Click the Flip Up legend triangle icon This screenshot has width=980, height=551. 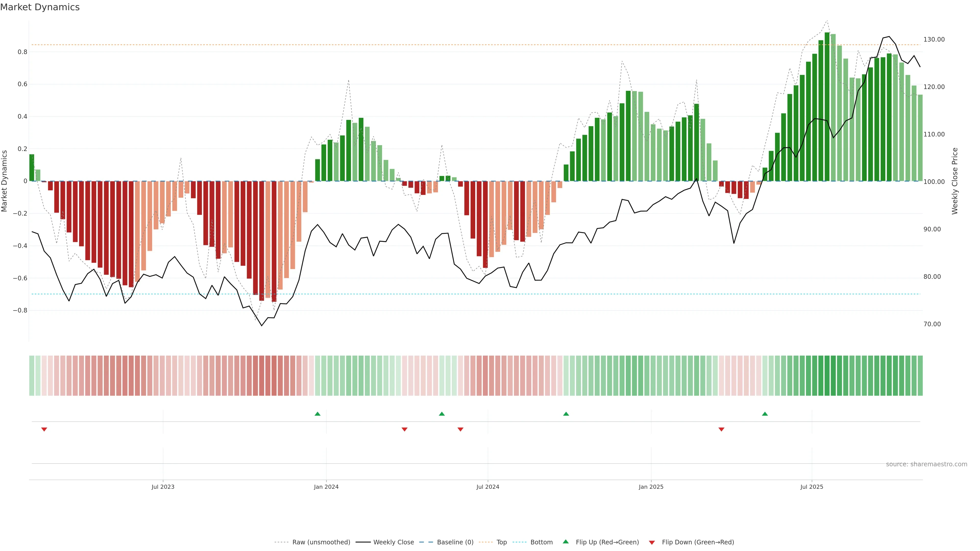click(x=566, y=542)
